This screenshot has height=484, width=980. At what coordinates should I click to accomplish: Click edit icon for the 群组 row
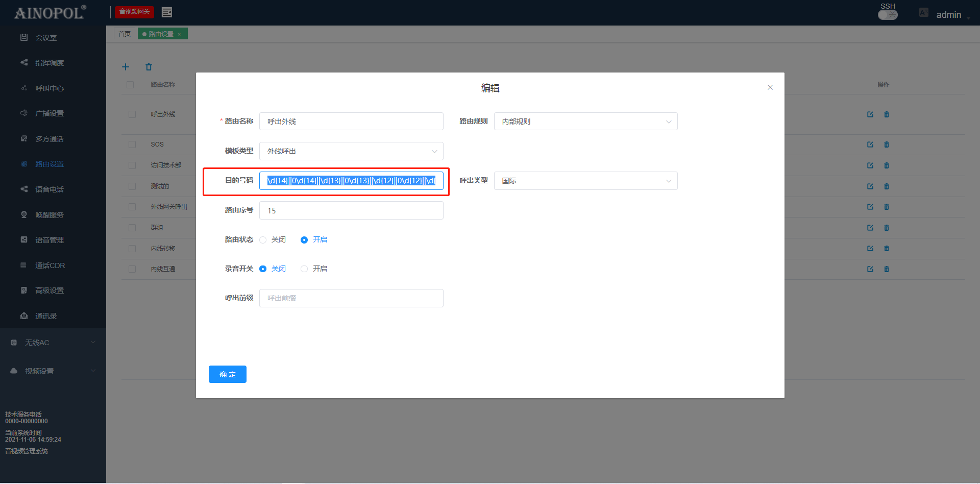pos(870,228)
